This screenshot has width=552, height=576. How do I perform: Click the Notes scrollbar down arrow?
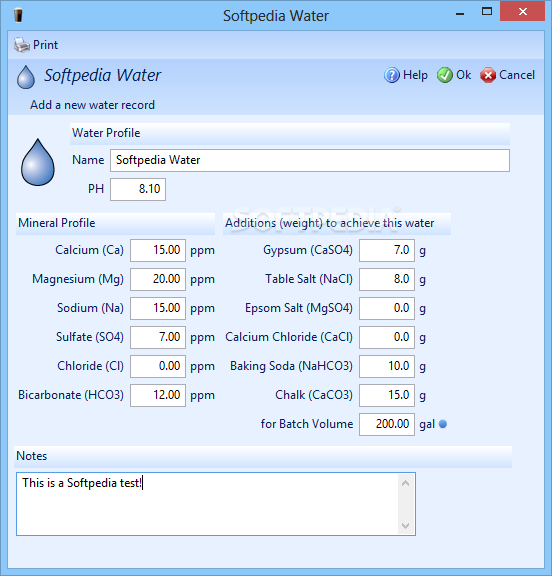(x=405, y=526)
